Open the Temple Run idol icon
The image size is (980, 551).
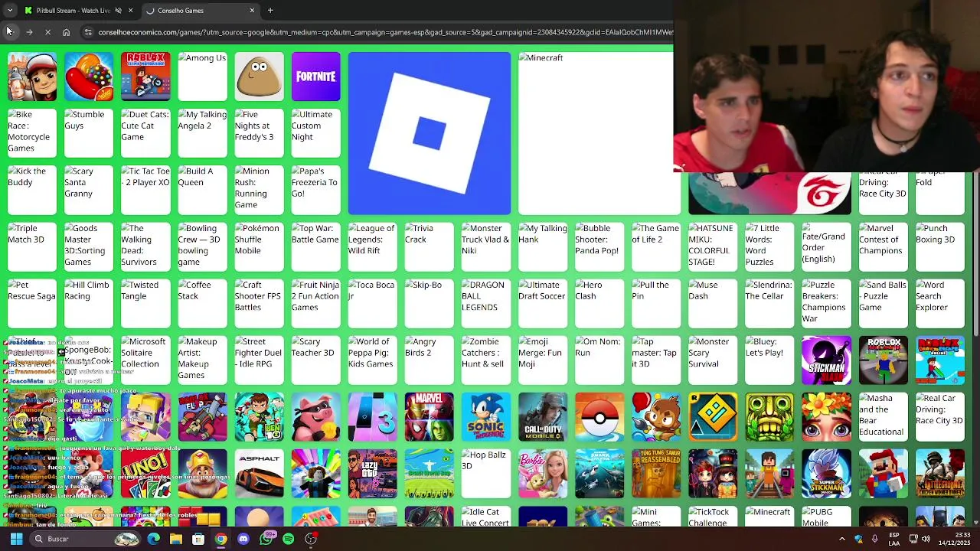[769, 416]
